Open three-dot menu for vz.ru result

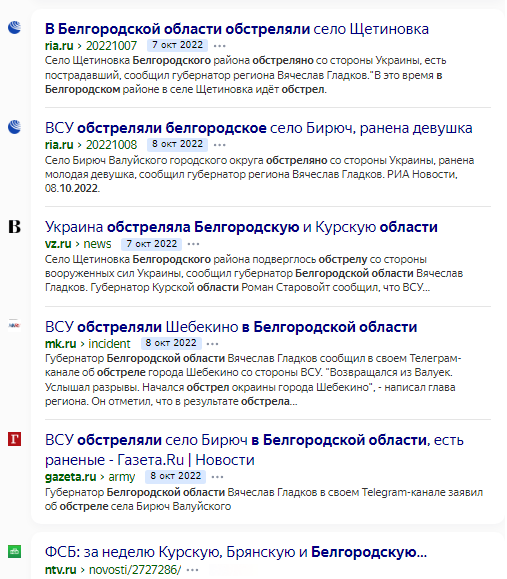[193, 244]
